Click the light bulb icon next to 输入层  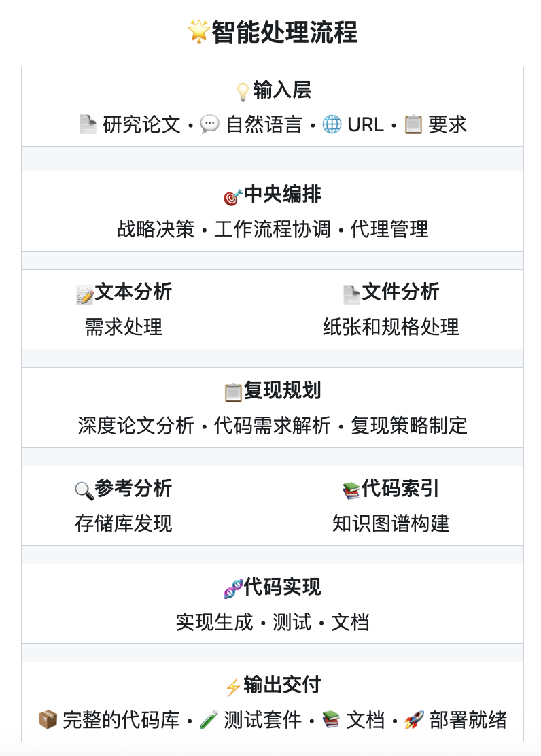click(x=243, y=91)
